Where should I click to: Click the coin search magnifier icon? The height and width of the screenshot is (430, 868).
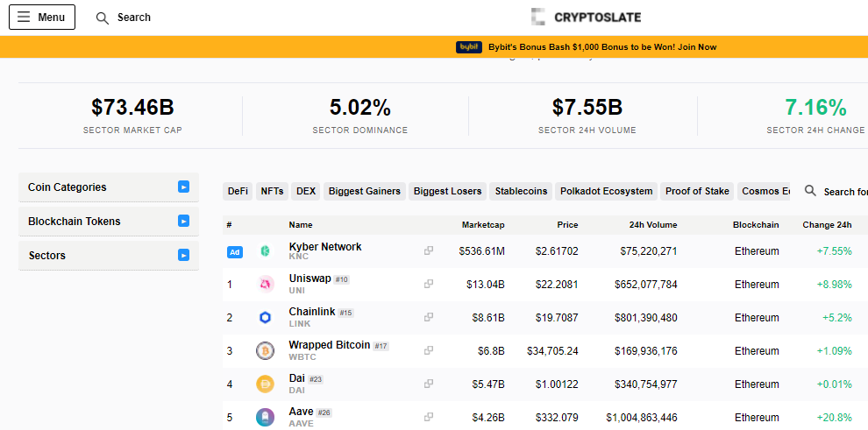[810, 191]
